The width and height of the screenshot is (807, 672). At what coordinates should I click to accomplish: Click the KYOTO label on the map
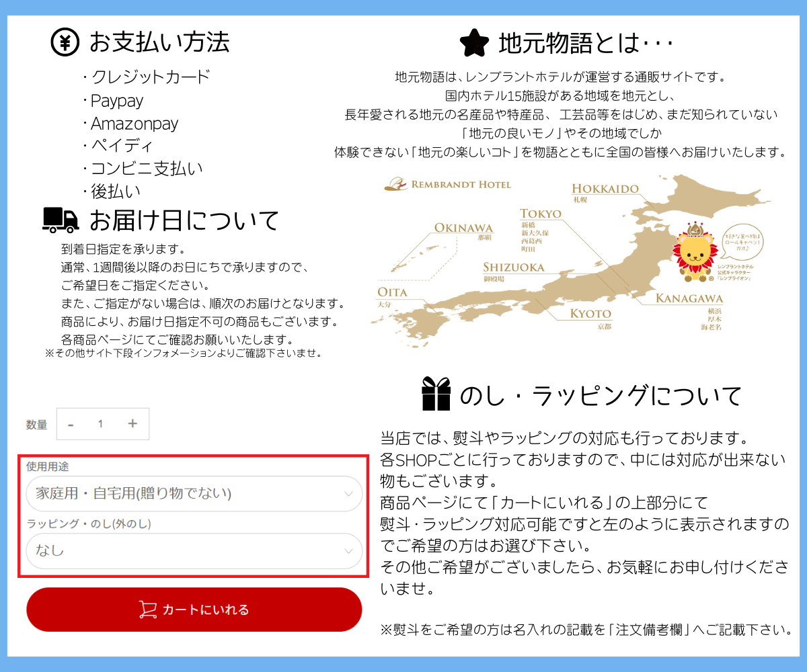click(590, 314)
